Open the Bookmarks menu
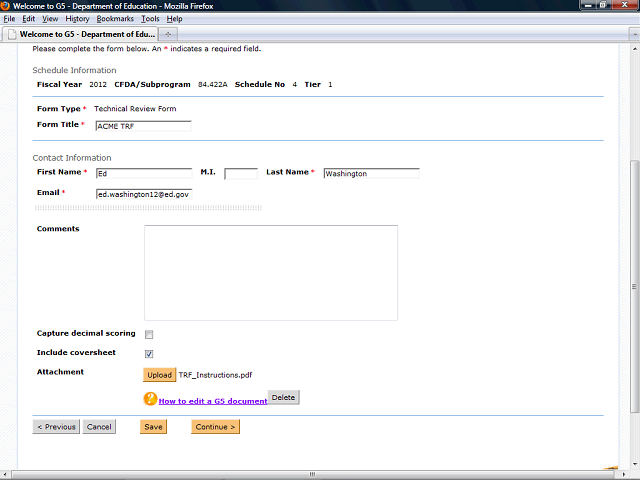Viewport: 640px width, 480px height. click(115, 19)
